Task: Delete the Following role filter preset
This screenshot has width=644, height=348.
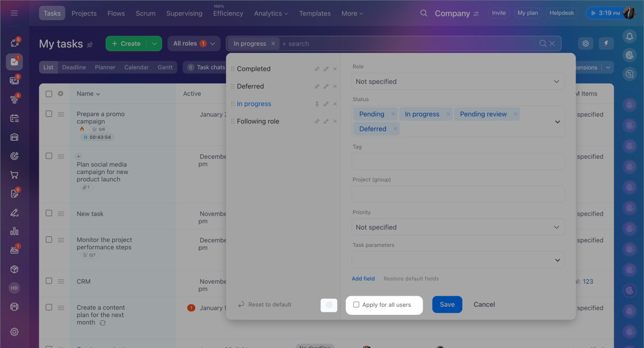Action: (x=335, y=121)
